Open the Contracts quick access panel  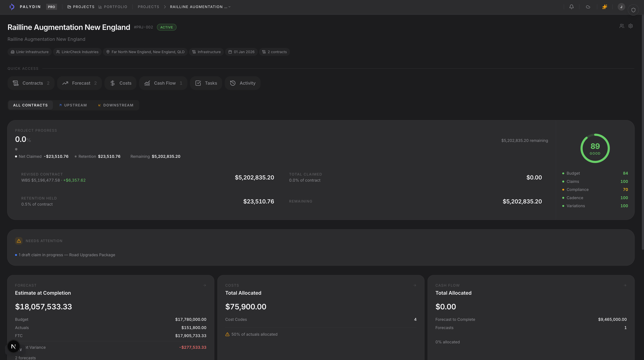[x=31, y=83]
